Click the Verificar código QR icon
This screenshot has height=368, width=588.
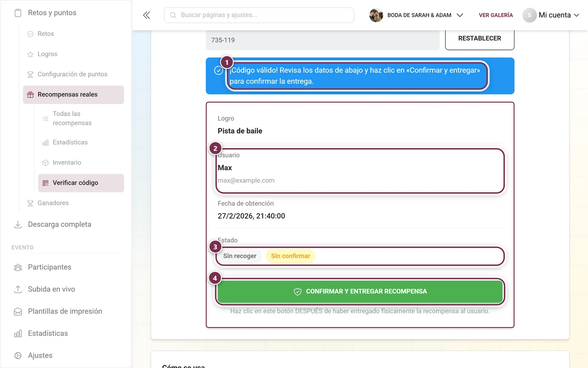(x=45, y=183)
